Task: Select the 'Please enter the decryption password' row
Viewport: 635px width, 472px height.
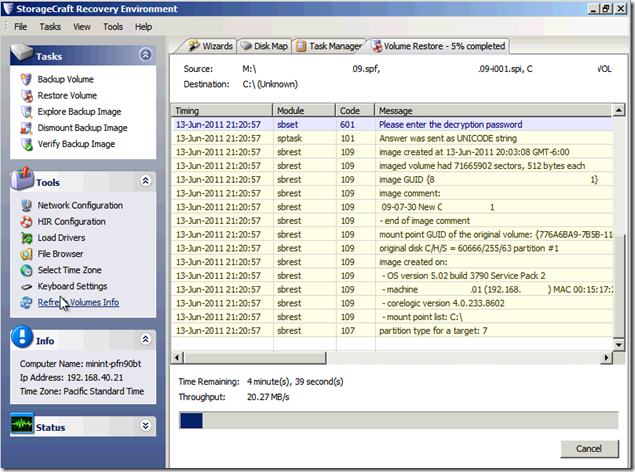Action: [x=392, y=124]
